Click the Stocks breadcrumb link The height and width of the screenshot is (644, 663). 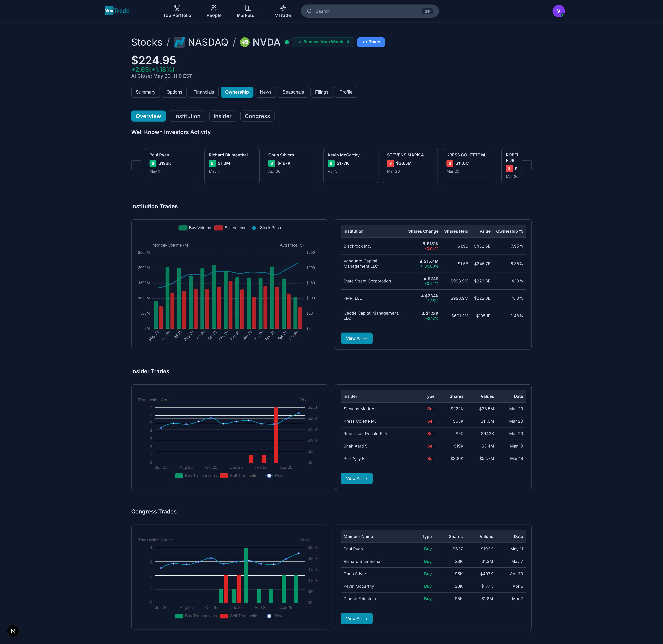146,42
